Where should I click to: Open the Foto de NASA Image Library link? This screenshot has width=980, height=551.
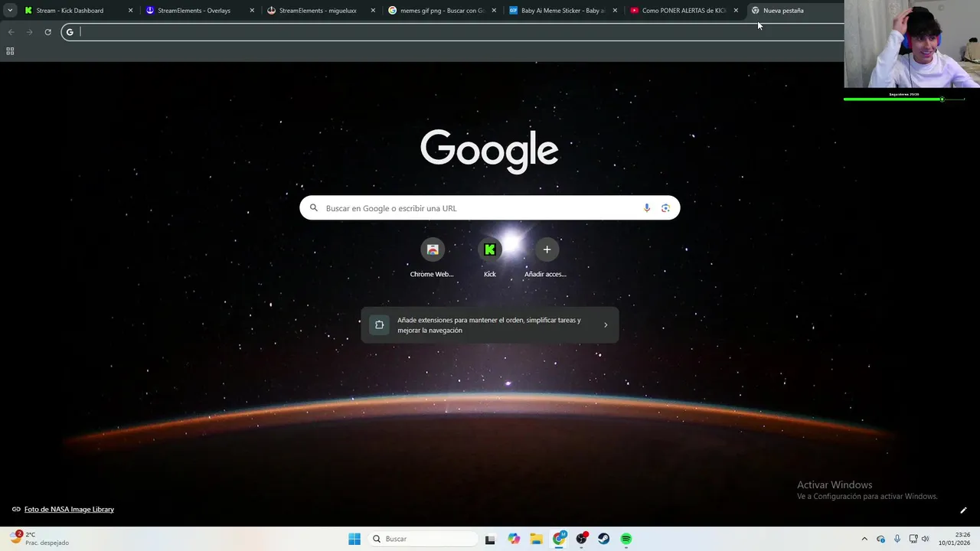point(69,510)
